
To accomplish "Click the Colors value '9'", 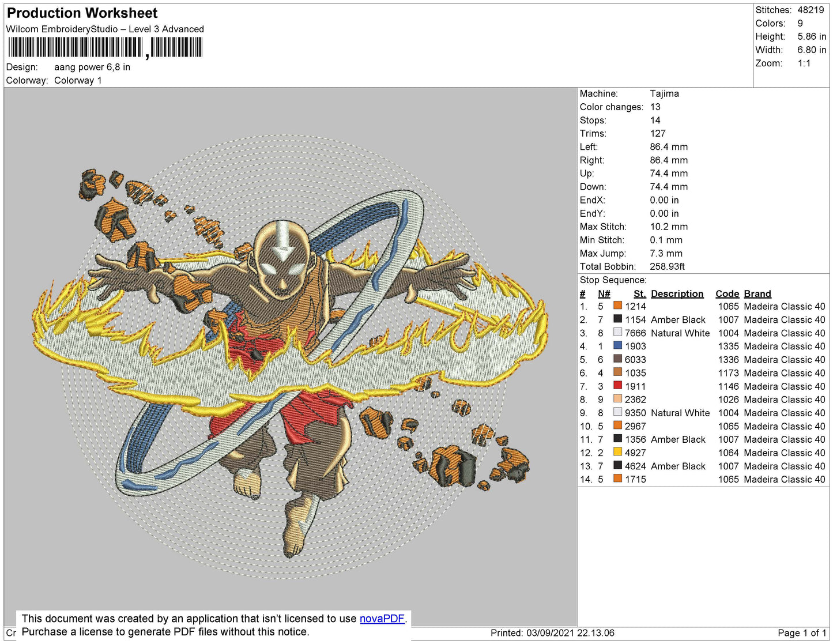I will tap(800, 24).
